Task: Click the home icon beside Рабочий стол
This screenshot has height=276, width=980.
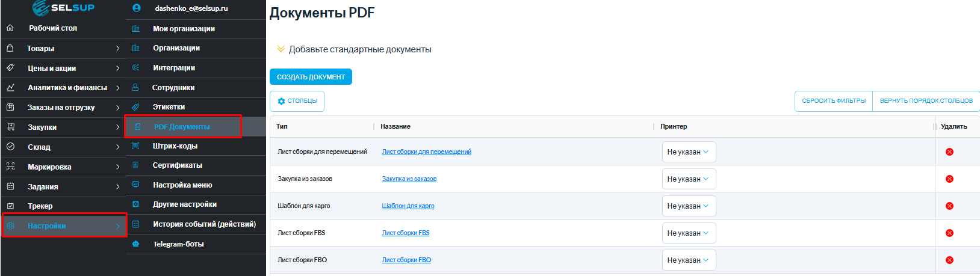Action: pyautogui.click(x=10, y=28)
